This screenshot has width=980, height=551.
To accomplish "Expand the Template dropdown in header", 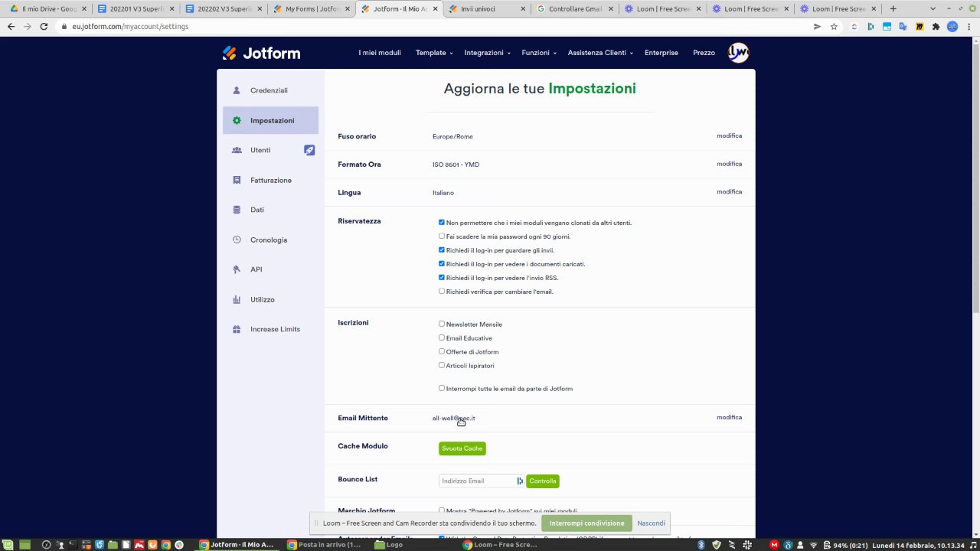I will pos(434,53).
